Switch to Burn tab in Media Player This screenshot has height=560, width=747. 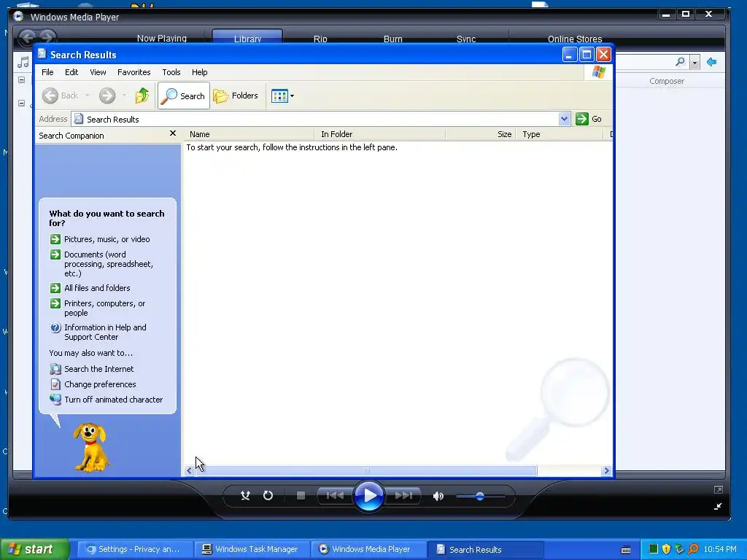[393, 39]
